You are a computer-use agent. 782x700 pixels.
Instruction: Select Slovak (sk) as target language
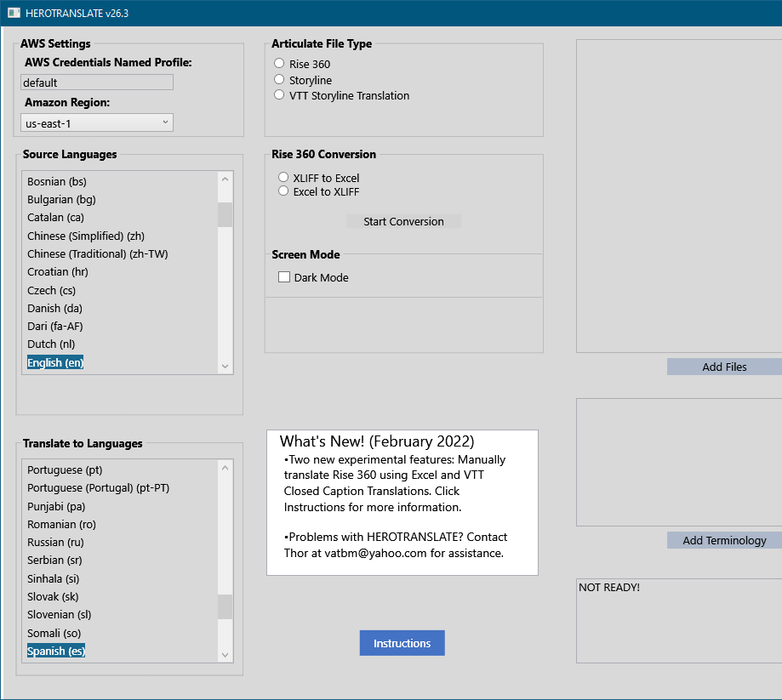[53, 597]
